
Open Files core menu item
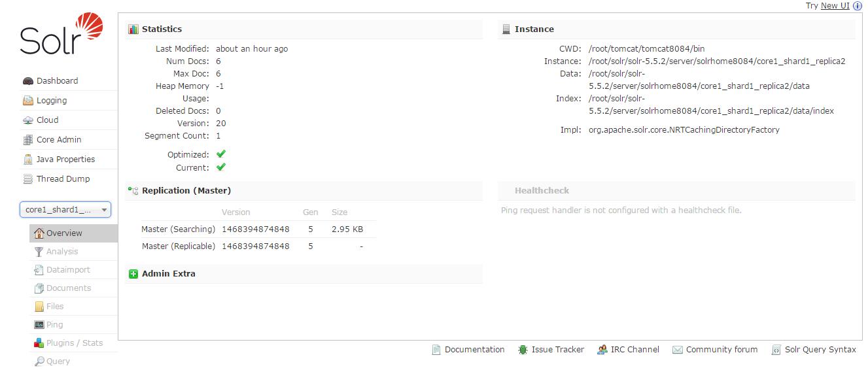pyautogui.click(x=73, y=307)
